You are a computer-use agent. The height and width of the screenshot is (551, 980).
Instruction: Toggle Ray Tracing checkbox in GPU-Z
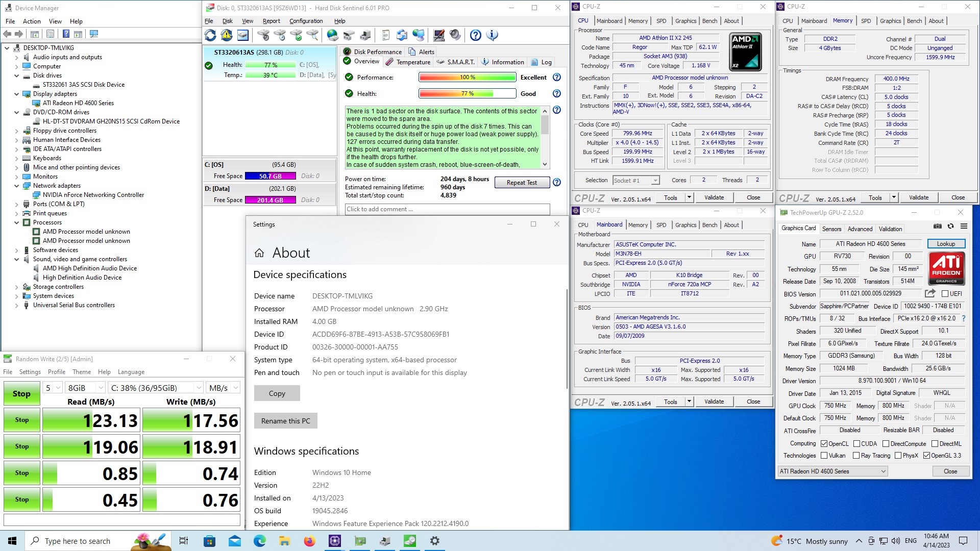(x=856, y=456)
